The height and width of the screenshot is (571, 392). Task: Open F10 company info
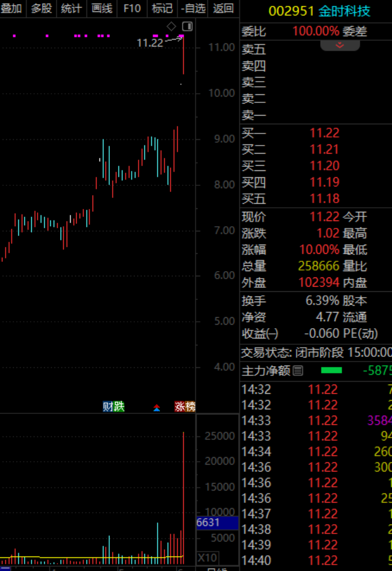point(132,8)
